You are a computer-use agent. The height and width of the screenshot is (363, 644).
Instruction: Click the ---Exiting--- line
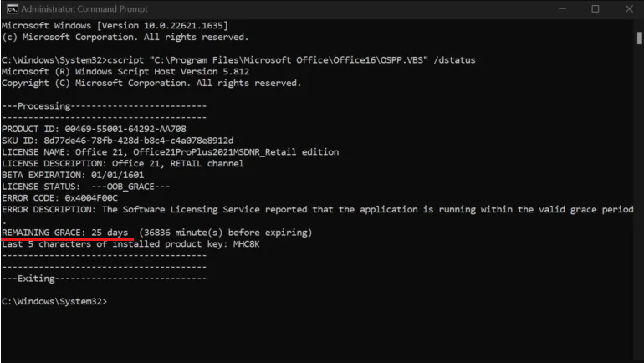(x=104, y=279)
